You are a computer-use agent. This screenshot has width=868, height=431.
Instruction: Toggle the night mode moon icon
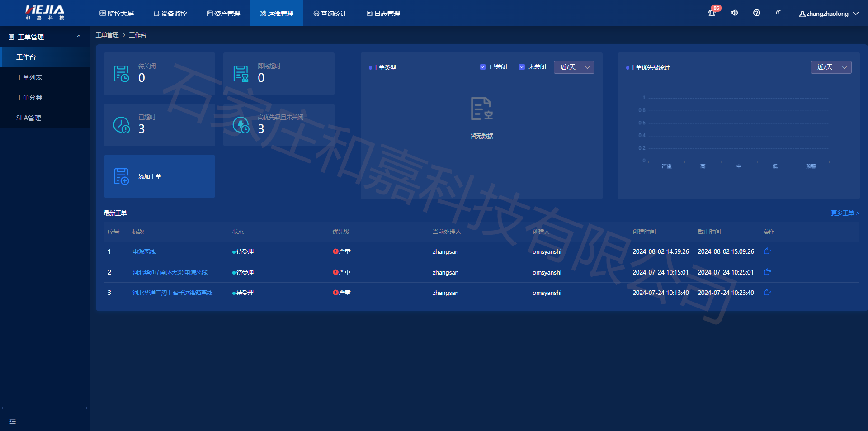click(x=778, y=13)
